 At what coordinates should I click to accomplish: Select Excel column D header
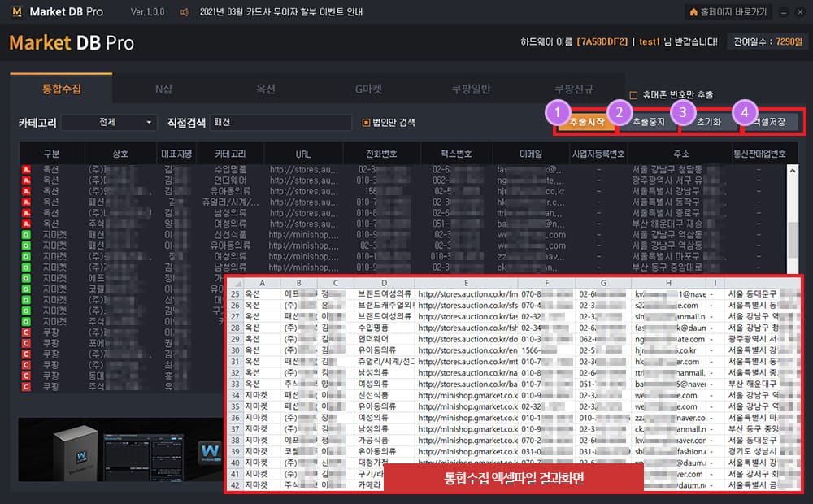(x=385, y=283)
